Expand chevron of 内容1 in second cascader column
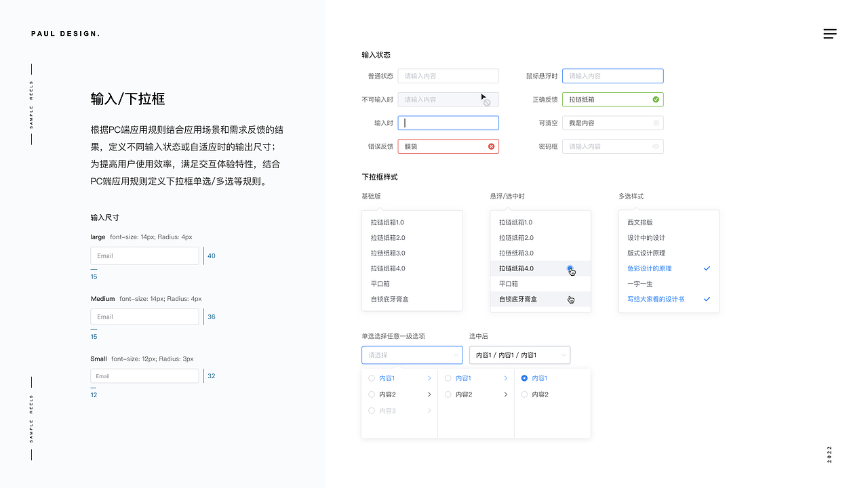Screen dimensions: 868x488 point(506,378)
